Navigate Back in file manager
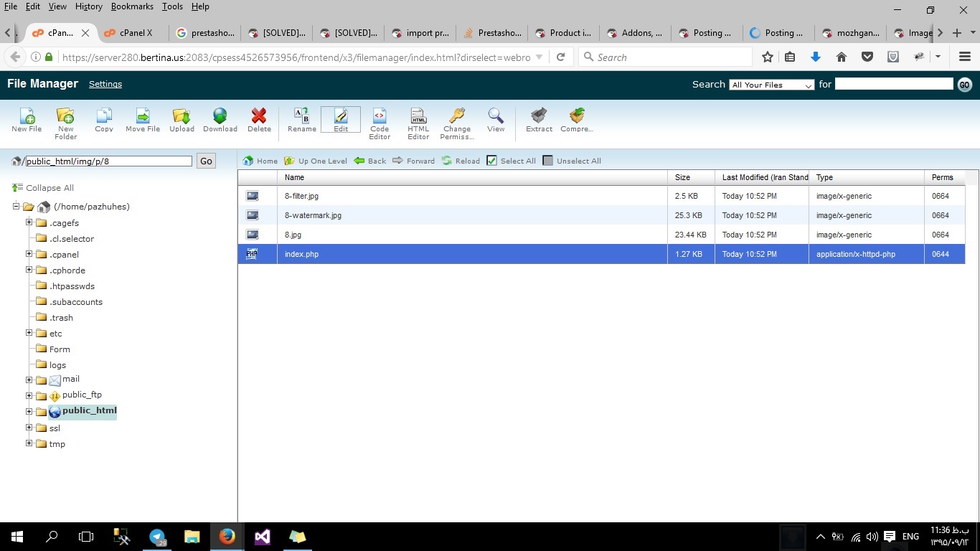 click(x=370, y=161)
